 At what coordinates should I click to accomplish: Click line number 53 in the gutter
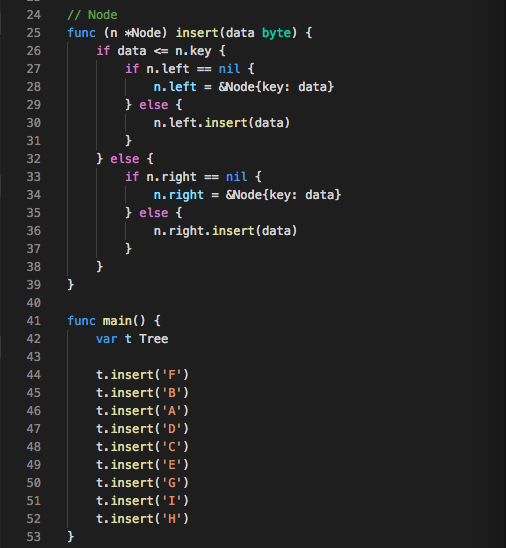click(x=34, y=537)
